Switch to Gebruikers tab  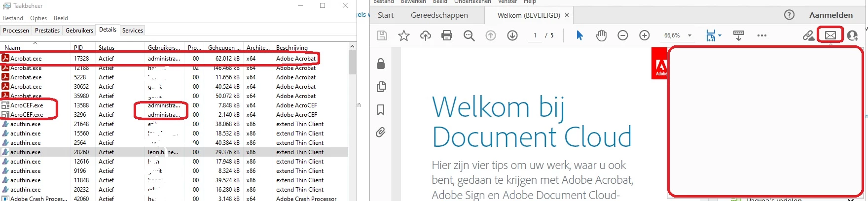[79, 31]
